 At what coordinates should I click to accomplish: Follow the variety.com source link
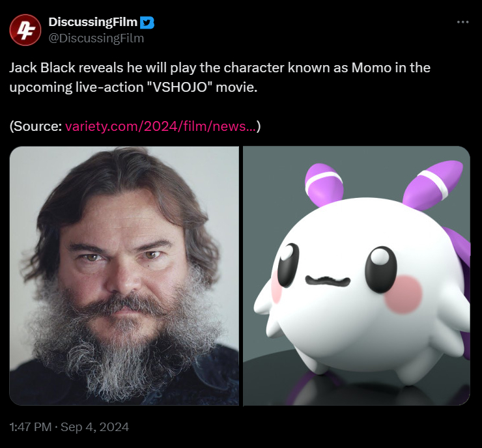point(160,126)
